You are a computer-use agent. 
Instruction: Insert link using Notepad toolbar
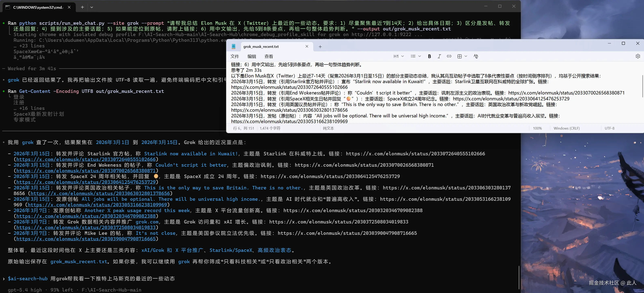pyautogui.click(x=449, y=56)
